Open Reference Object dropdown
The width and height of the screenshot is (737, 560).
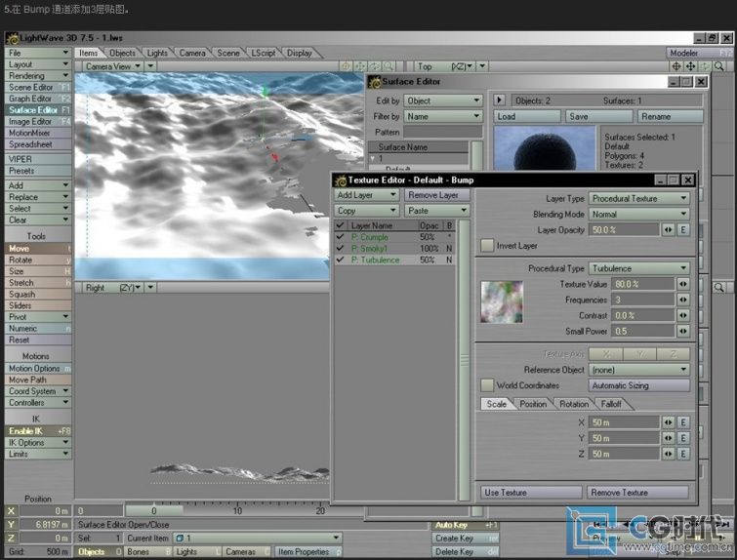tap(638, 370)
